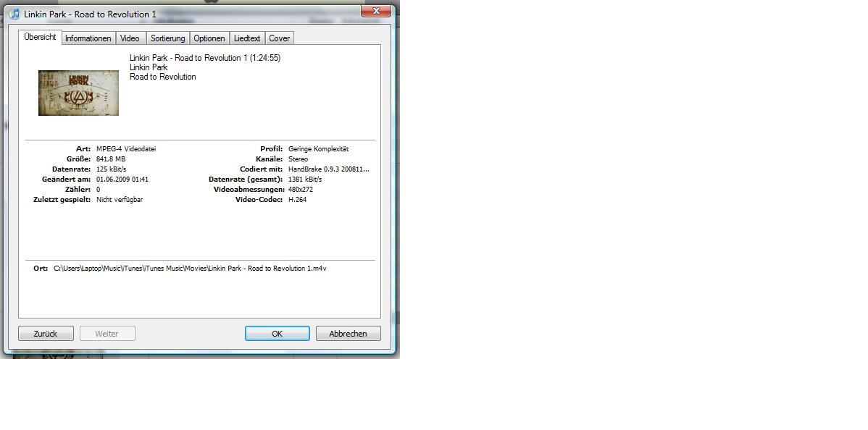Click the date 01.06.2009 01:41

122,180
